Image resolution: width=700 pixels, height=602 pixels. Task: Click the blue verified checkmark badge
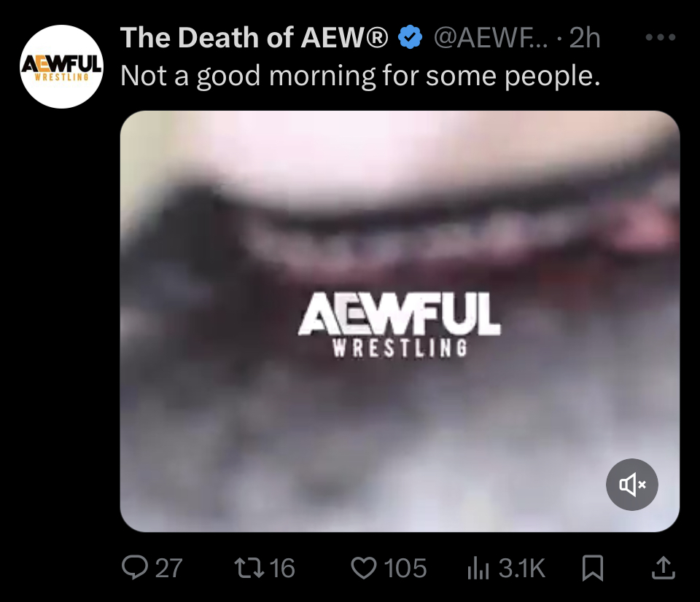coord(410,37)
